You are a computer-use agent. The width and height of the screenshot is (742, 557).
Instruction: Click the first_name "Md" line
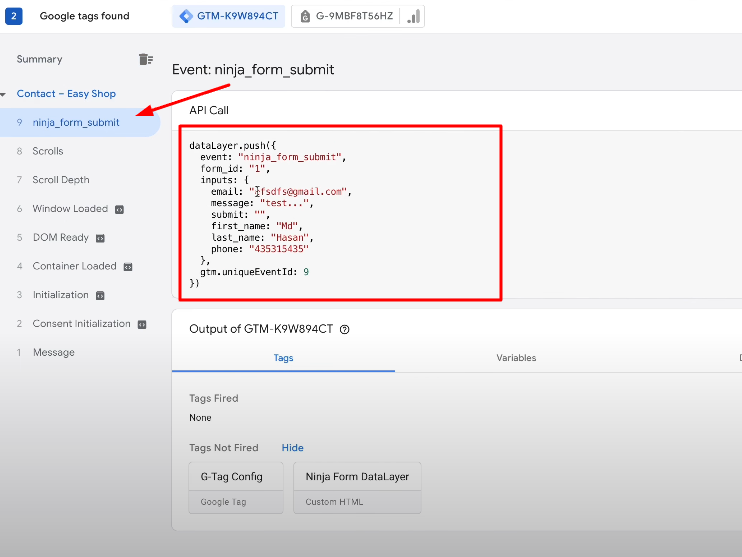tap(256, 226)
